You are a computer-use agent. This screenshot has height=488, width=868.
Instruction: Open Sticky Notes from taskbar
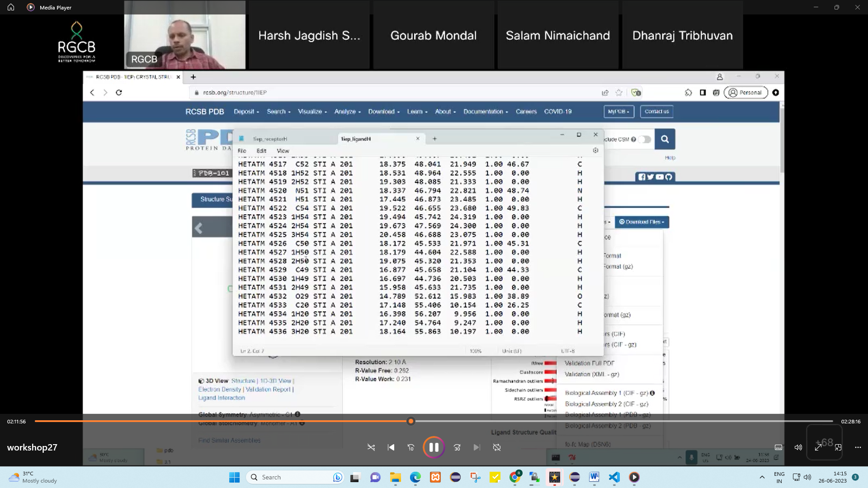[x=495, y=477]
